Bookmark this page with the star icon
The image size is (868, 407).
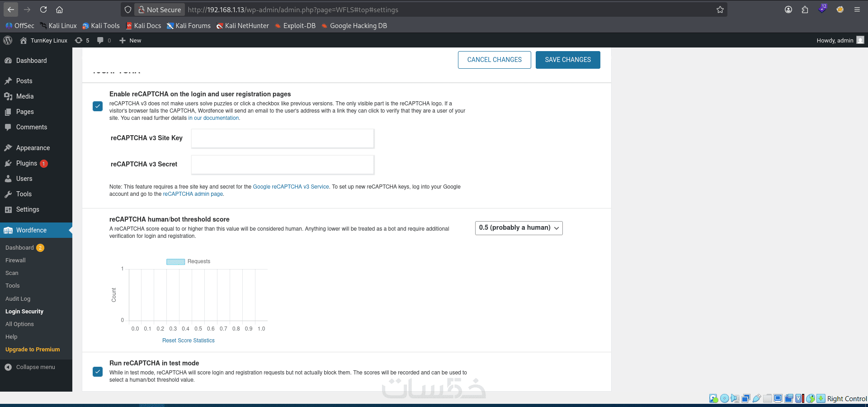tap(720, 9)
